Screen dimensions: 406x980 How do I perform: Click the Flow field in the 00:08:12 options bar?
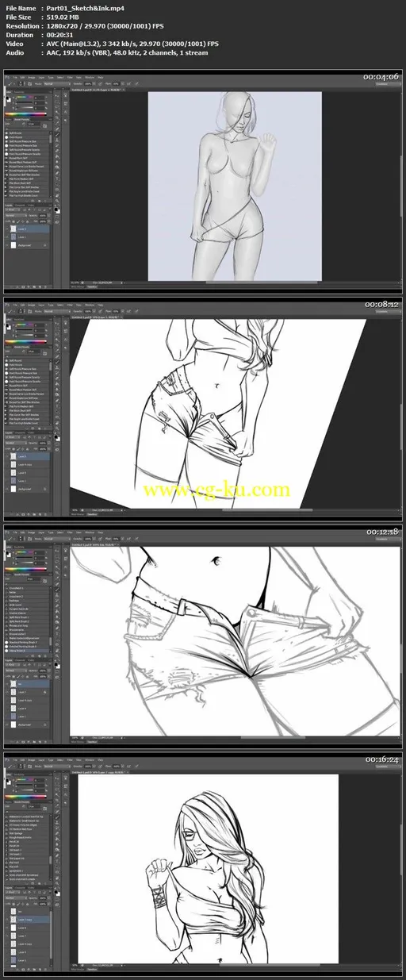115,311
